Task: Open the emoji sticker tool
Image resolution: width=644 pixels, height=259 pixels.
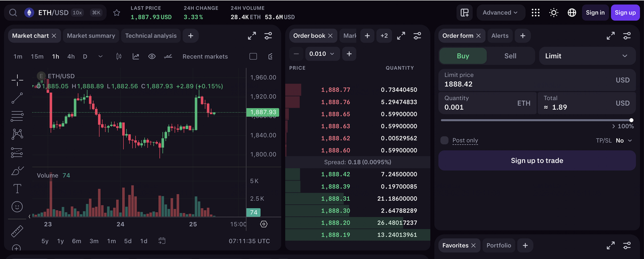Action: [17, 207]
